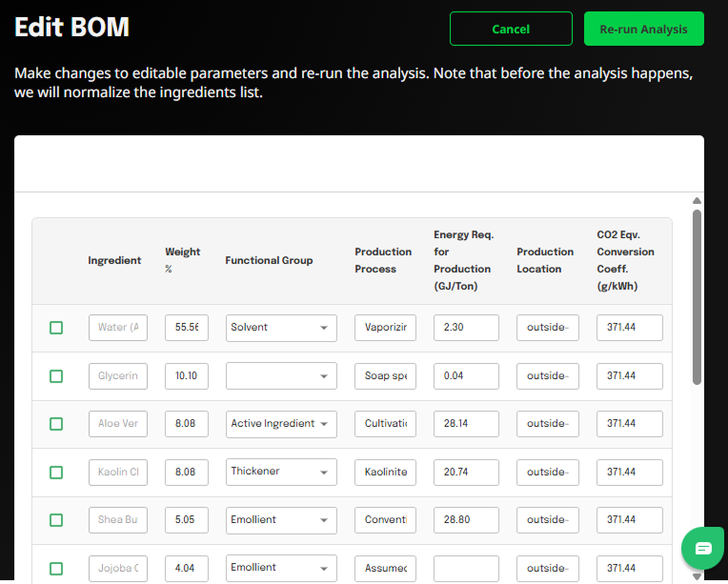Click the Jojoba ingredient name field
Image resolution: width=728 pixels, height=584 pixels.
[118, 569]
